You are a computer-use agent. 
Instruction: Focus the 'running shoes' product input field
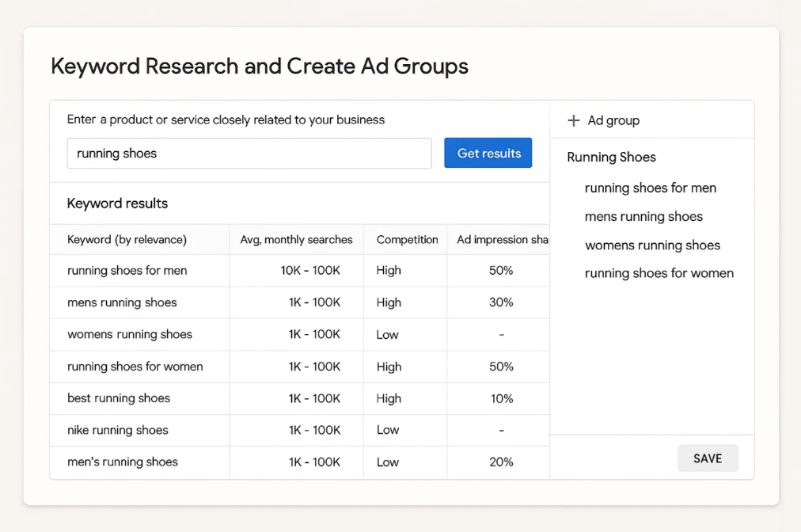point(249,154)
